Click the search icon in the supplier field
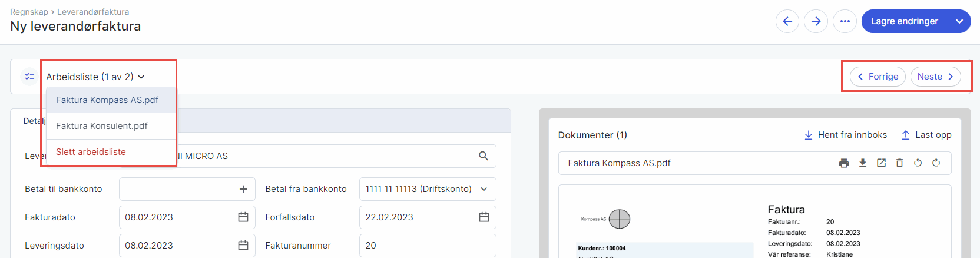The height and width of the screenshot is (258, 980). 484,156
